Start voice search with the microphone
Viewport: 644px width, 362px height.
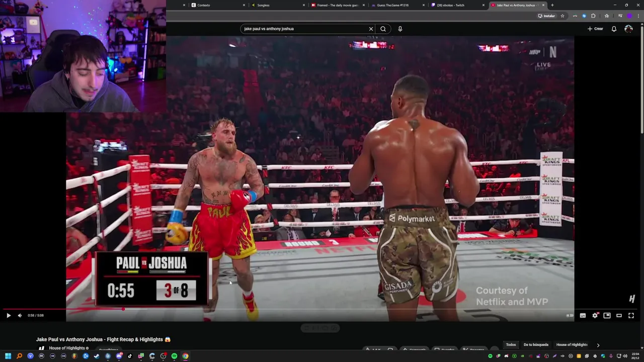[x=400, y=29]
